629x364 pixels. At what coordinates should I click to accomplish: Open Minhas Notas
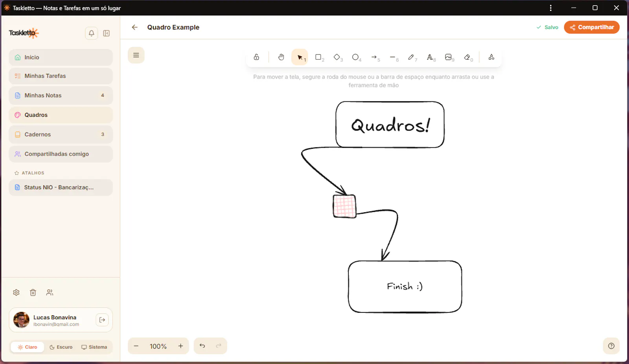pos(61,96)
